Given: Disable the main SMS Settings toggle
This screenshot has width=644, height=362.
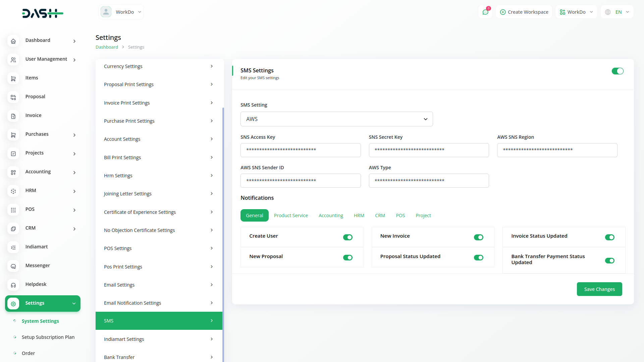Looking at the screenshot, I should click(x=617, y=71).
